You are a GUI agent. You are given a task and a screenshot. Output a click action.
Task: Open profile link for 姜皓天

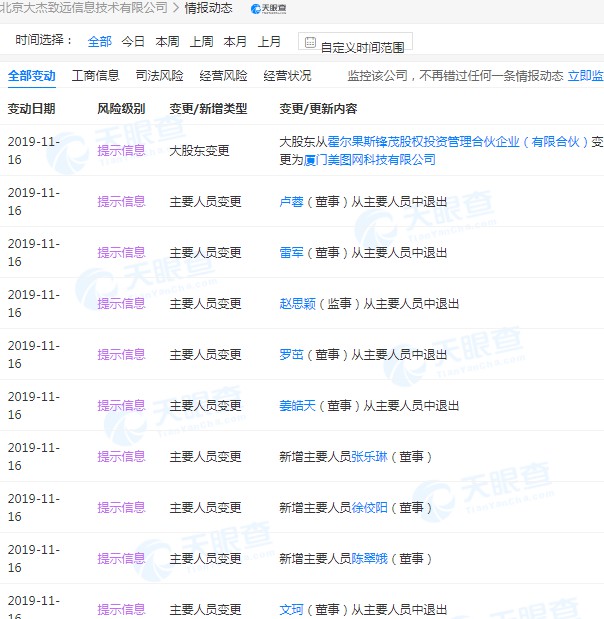point(297,405)
